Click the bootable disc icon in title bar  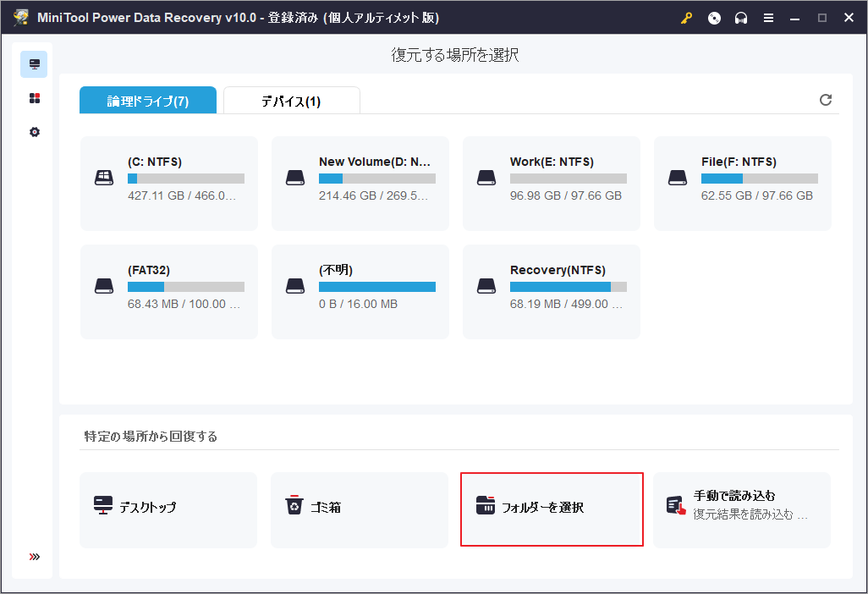coord(714,19)
